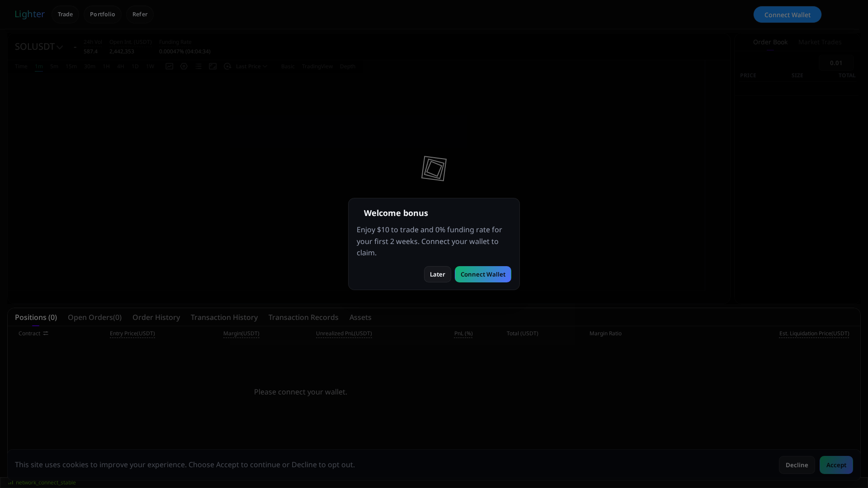Open the Last Price display dropdown

pos(251,66)
